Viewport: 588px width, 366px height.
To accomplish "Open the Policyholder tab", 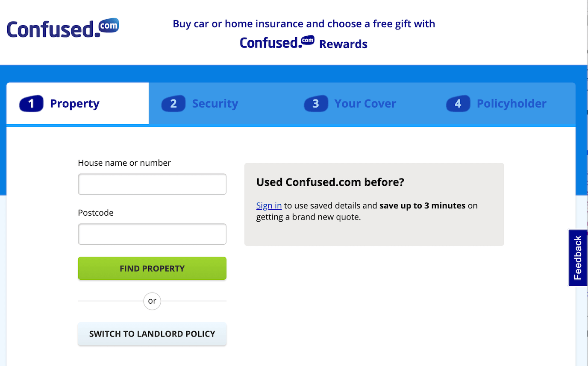I will [x=512, y=103].
